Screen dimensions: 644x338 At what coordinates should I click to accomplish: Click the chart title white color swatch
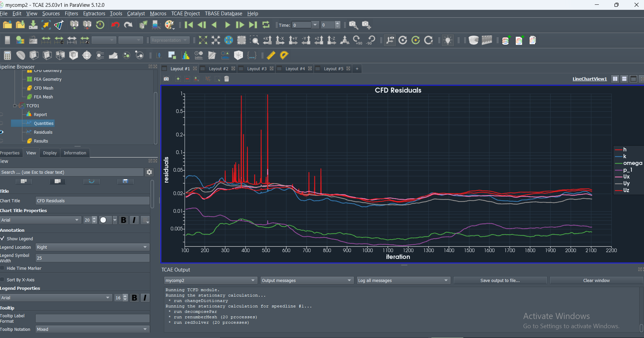[103, 220]
